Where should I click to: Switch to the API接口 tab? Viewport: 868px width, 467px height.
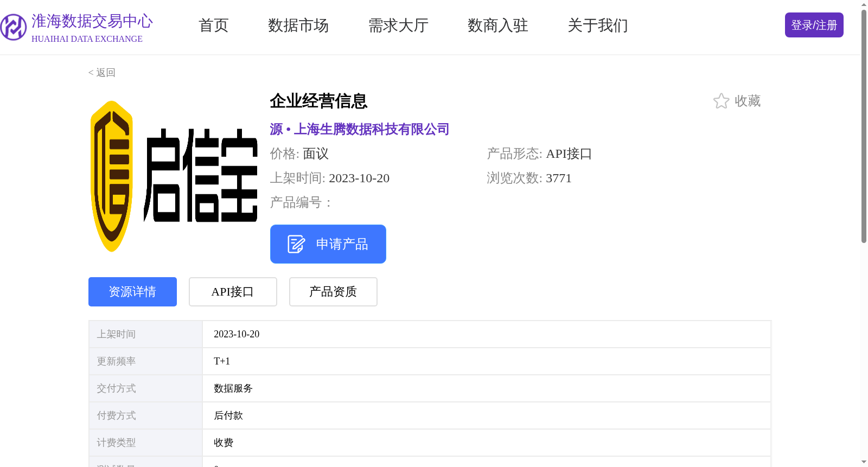coord(233,292)
